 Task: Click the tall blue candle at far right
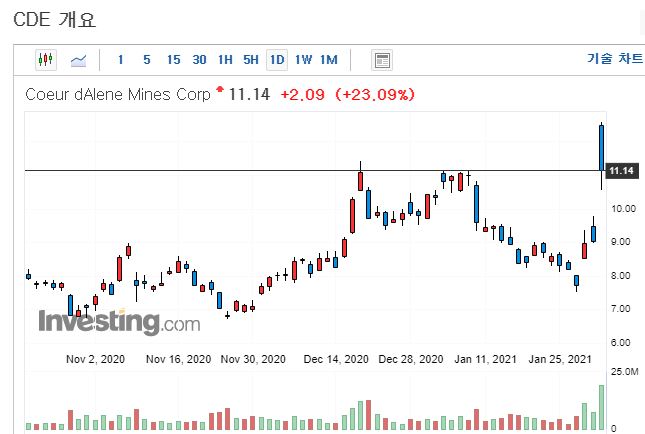pyautogui.click(x=601, y=147)
